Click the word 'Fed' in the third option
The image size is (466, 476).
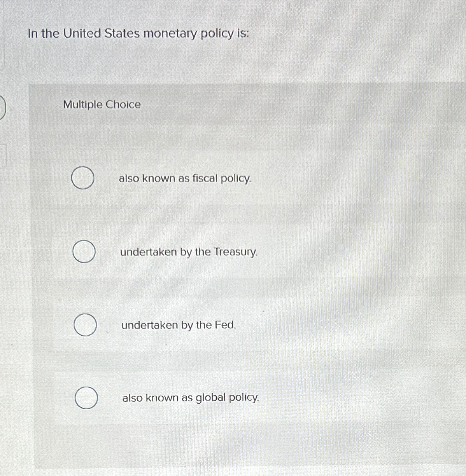[x=225, y=325]
